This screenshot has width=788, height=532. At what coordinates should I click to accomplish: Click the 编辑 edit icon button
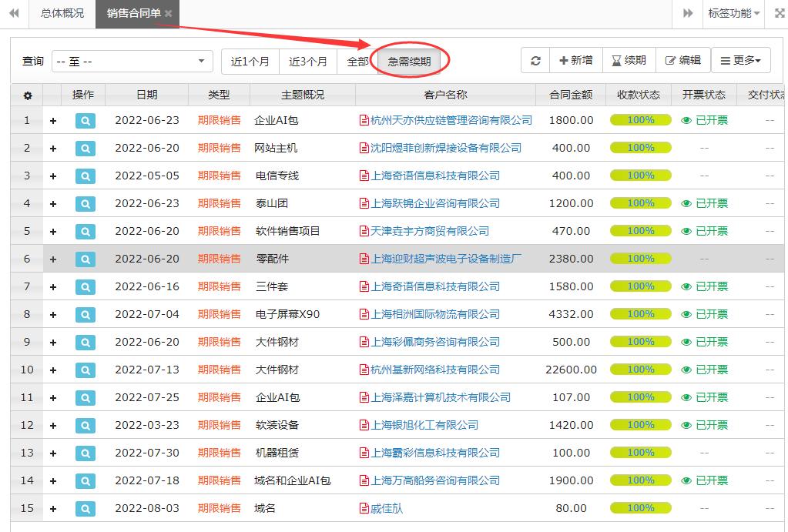pos(682,60)
